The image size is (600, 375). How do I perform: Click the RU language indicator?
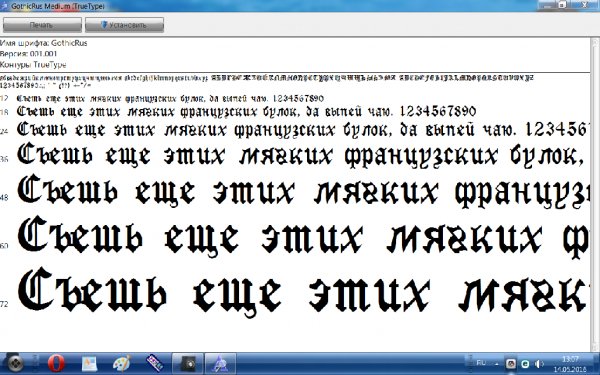pyautogui.click(x=481, y=363)
